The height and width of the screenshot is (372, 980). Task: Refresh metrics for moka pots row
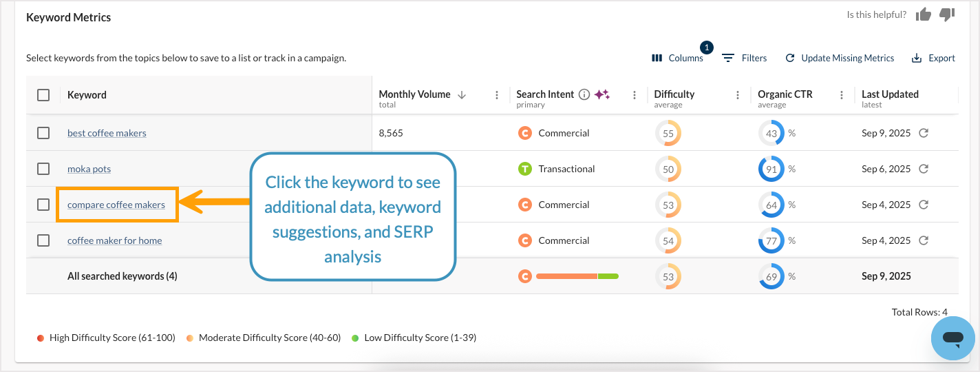pyautogui.click(x=924, y=169)
